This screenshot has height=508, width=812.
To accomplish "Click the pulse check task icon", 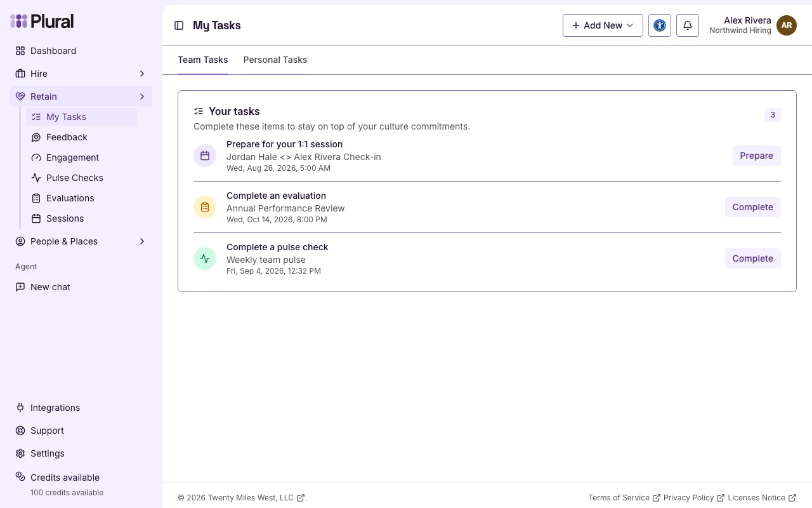I will pyautogui.click(x=205, y=258).
